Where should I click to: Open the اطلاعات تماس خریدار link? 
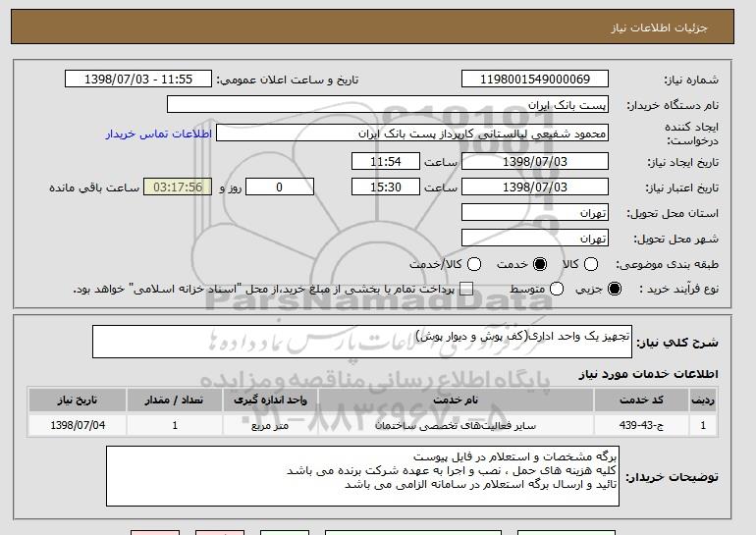click(x=159, y=134)
